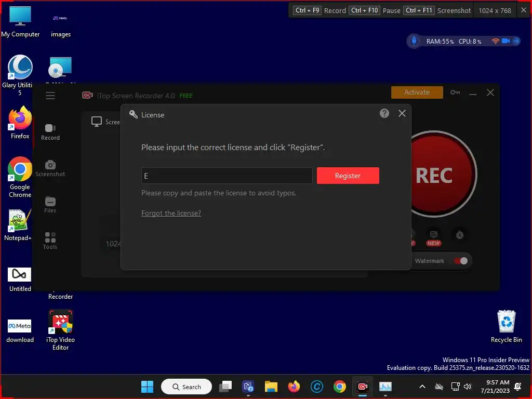Click the Wi-Fi icon in performance widget
532x399 pixels.
[x=495, y=41]
